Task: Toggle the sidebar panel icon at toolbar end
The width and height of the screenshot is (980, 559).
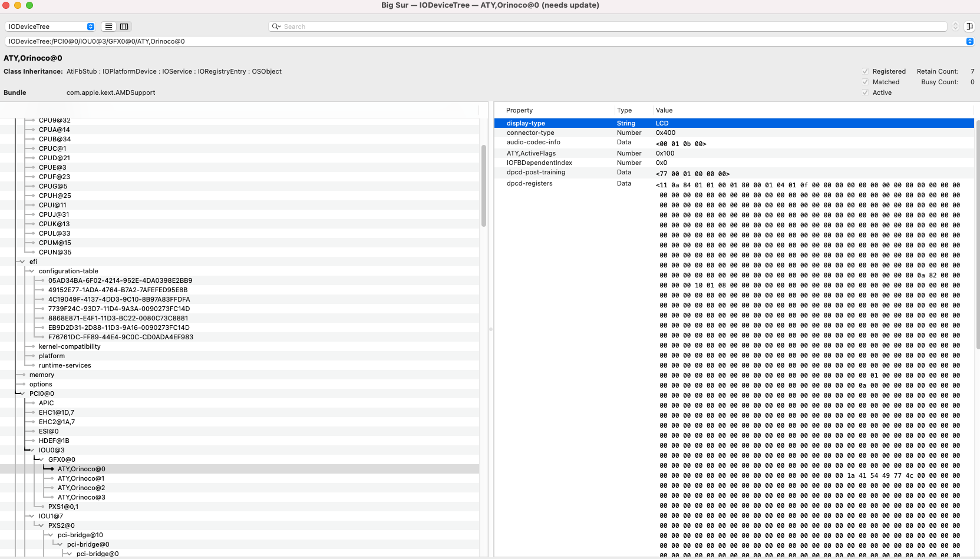Action: tap(969, 27)
